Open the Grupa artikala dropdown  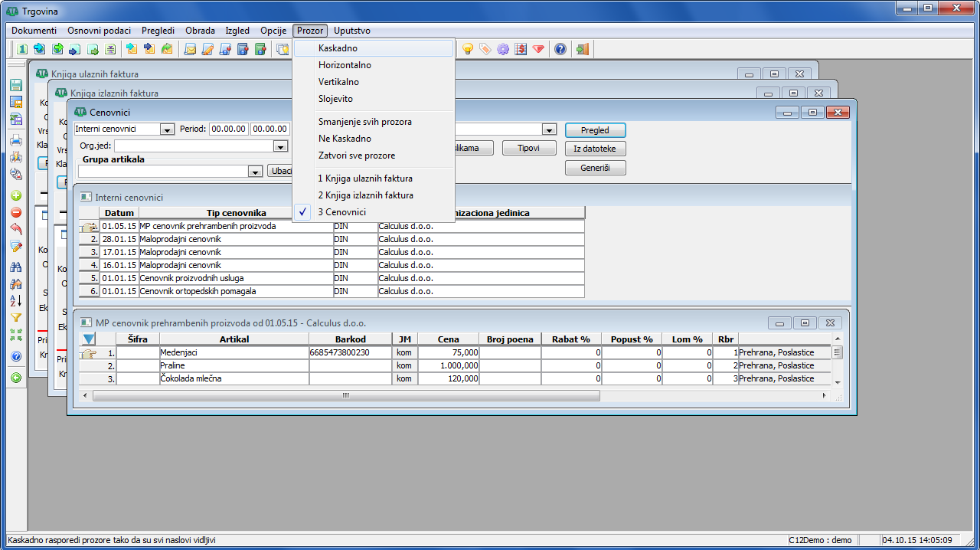256,172
